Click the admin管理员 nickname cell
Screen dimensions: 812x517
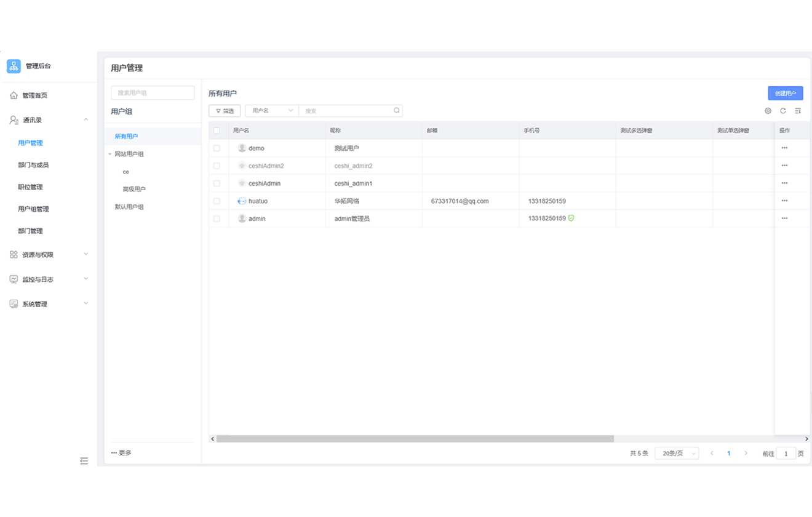click(x=352, y=218)
